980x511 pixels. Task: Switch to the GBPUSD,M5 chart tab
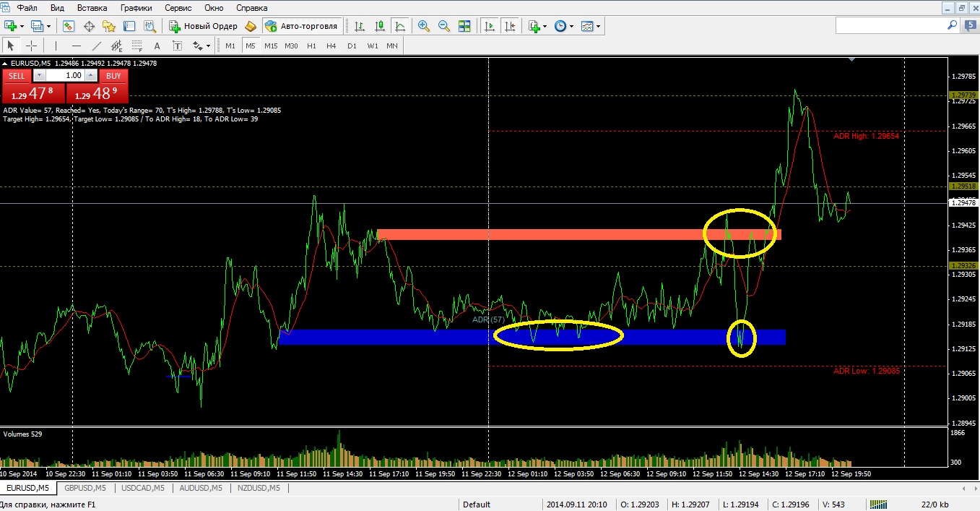[84, 488]
